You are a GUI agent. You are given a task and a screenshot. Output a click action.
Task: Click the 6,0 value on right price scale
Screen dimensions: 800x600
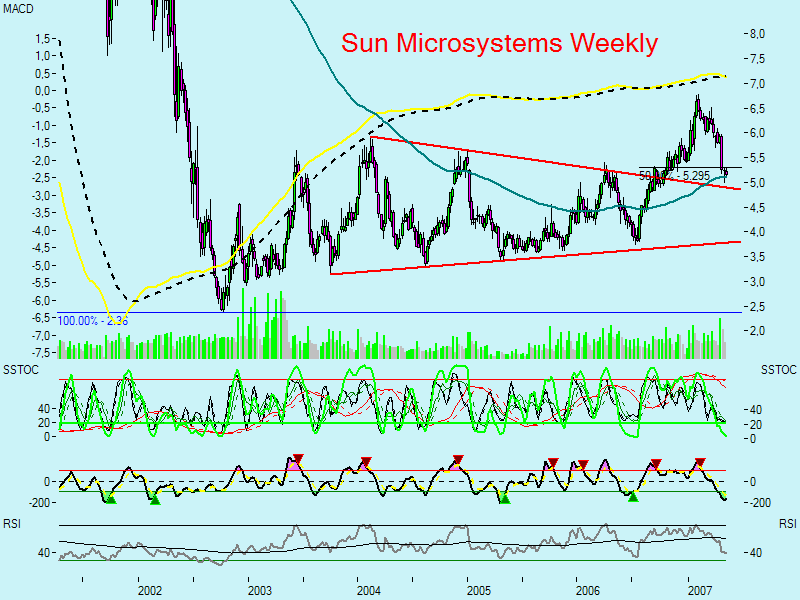click(x=757, y=133)
